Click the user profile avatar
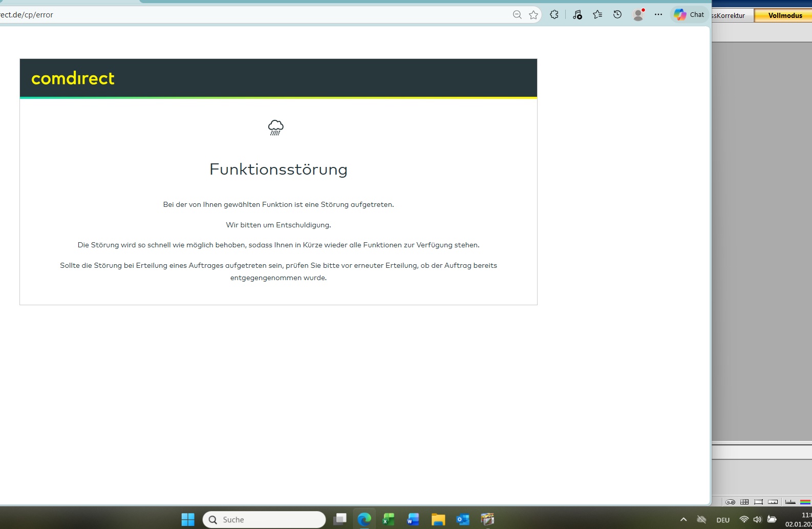This screenshot has width=812, height=529. (x=638, y=15)
